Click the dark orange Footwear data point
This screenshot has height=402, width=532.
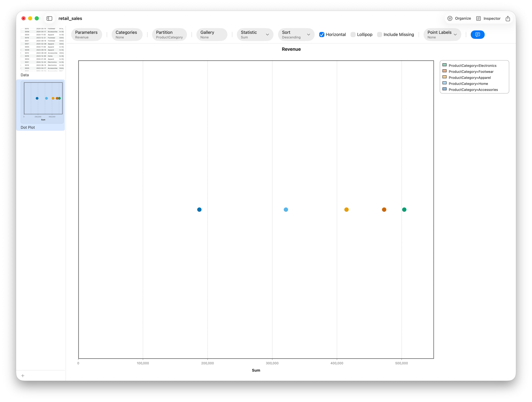point(384,209)
